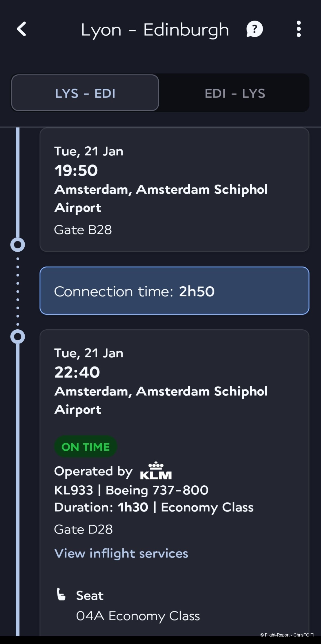Image resolution: width=321 pixels, height=644 pixels.
Task: Tap the Lyon - Edinburgh page title
Action: [x=155, y=30]
